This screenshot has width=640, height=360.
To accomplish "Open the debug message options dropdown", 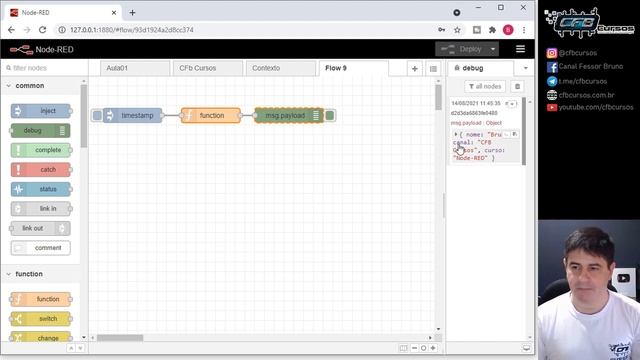I will [512, 104].
